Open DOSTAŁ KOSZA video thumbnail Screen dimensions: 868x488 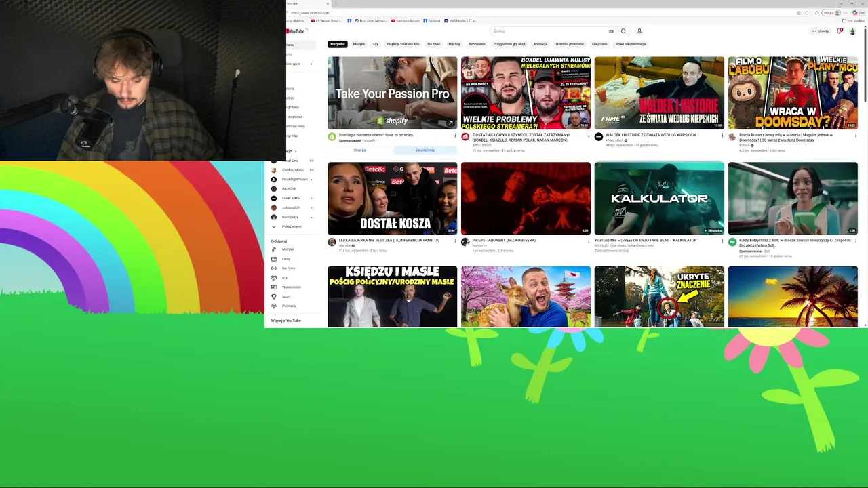click(392, 199)
